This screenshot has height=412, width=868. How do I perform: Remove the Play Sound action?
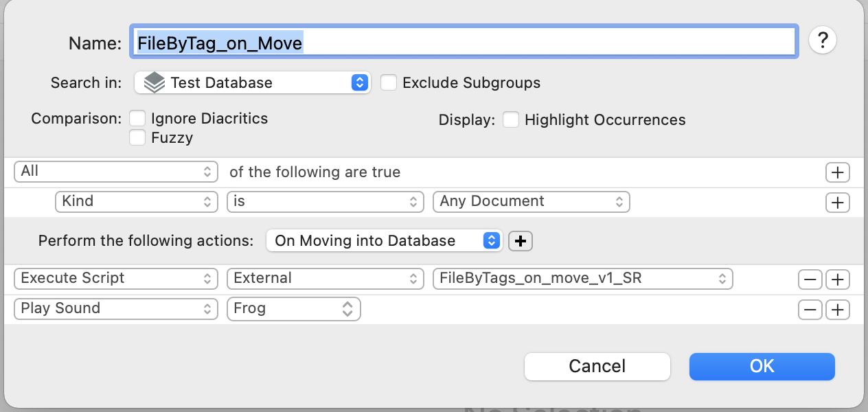pyautogui.click(x=810, y=310)
